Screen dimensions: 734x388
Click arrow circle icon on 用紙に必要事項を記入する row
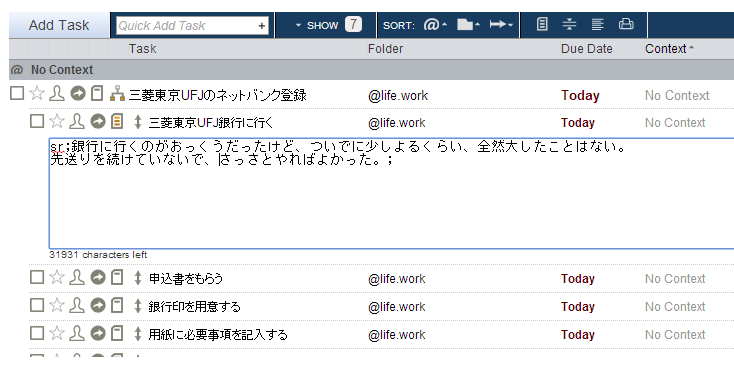[x=97, y=334]
